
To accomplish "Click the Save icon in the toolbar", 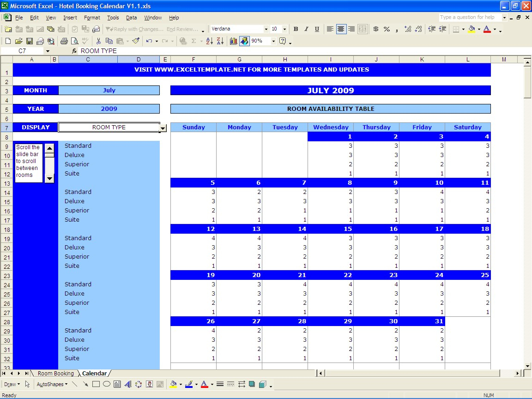I will click(x=29, y=41).
